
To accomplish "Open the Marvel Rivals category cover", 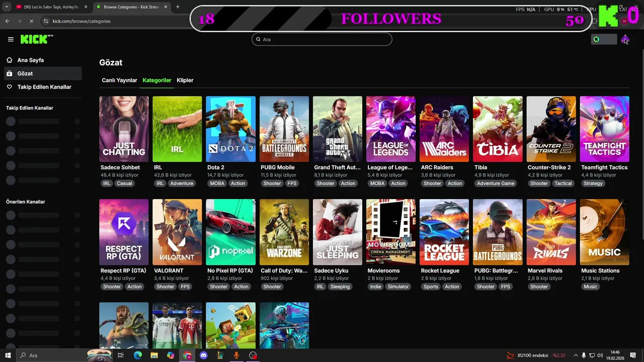I will [x=551, y=232].
